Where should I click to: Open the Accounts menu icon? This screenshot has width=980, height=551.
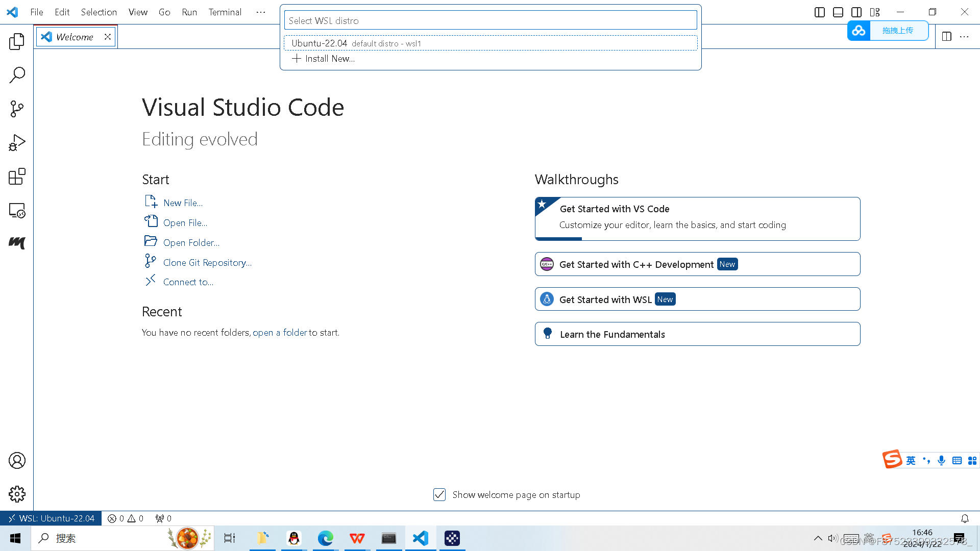pyautogui.click(x=17, y=461)
